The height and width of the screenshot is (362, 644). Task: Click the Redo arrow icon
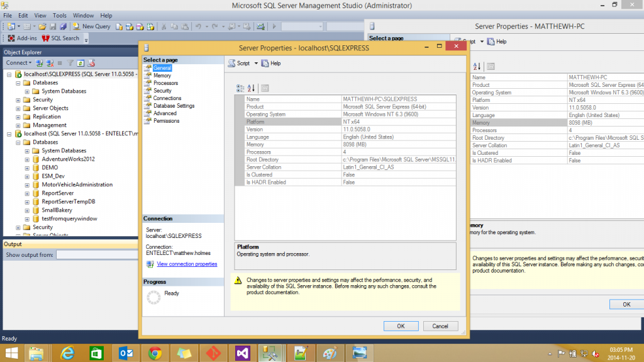215,26
